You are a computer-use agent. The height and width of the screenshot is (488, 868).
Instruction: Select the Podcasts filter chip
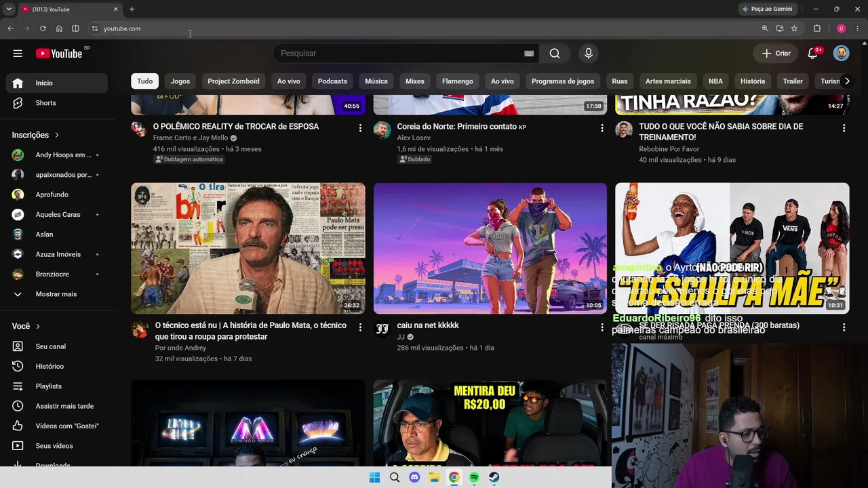point(332,81)
